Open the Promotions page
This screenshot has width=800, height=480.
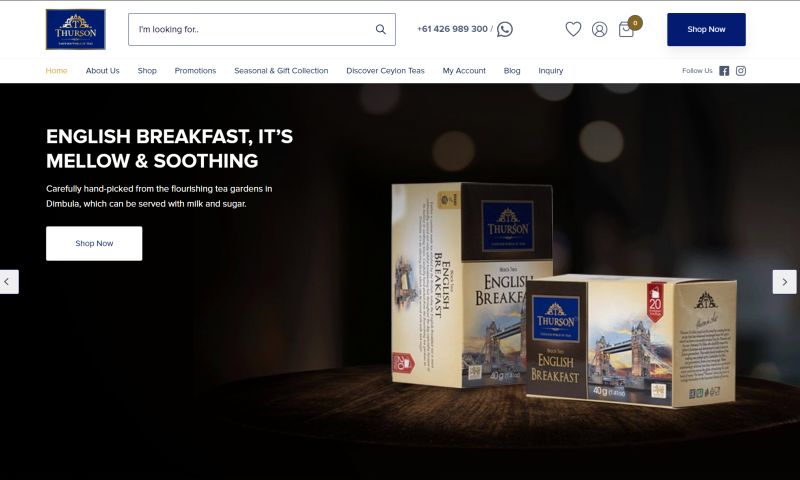click(x=195, y=71)
